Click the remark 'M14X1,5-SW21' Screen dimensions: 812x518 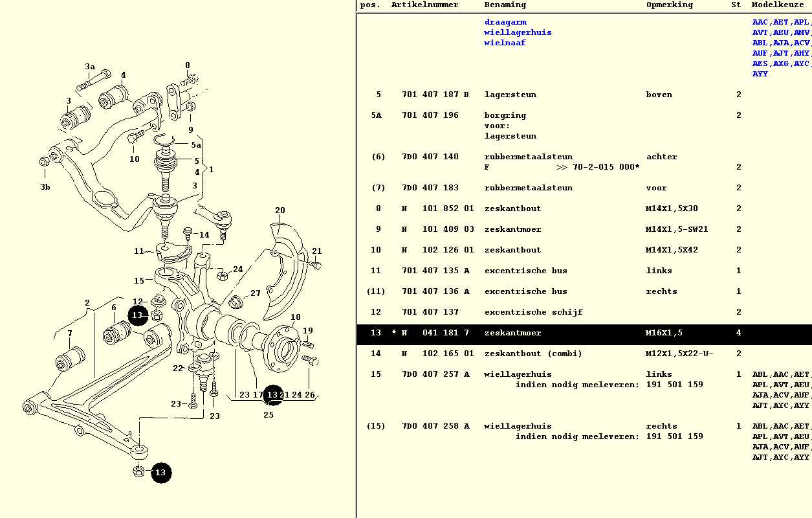(x=677, y=229)
